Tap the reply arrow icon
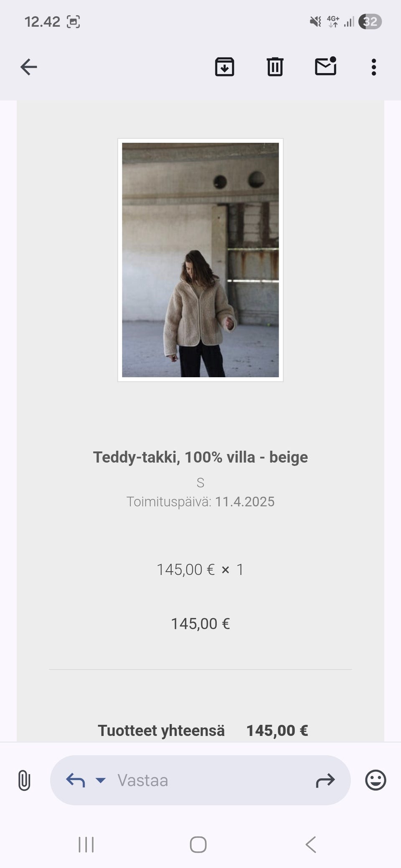This screenshot has height=868, width=401. tap(76, 780)
